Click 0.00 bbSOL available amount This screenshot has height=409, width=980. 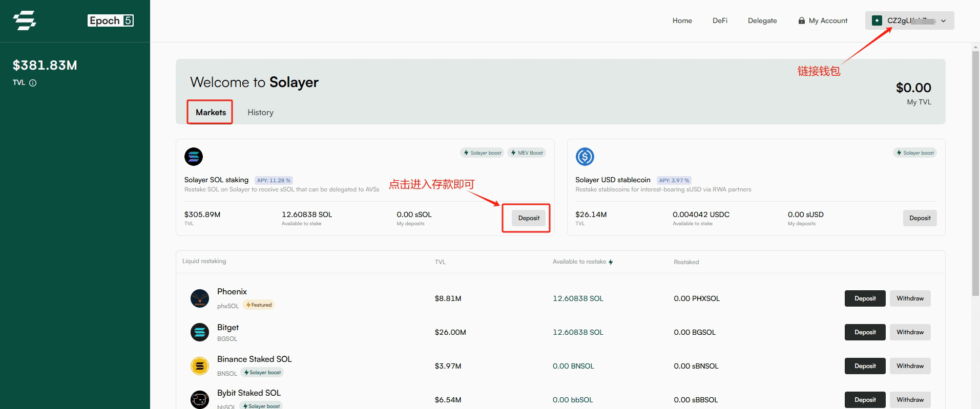[x=573, y=400]
